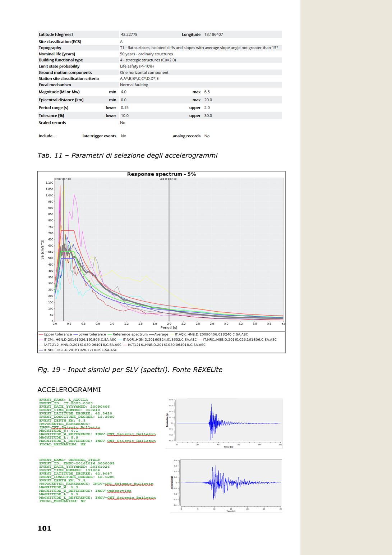Select the 'A,A*,B,B*,C,C*,D,D*,E' value
Viewport: 392px width, 555px height.
click(139, 78)
